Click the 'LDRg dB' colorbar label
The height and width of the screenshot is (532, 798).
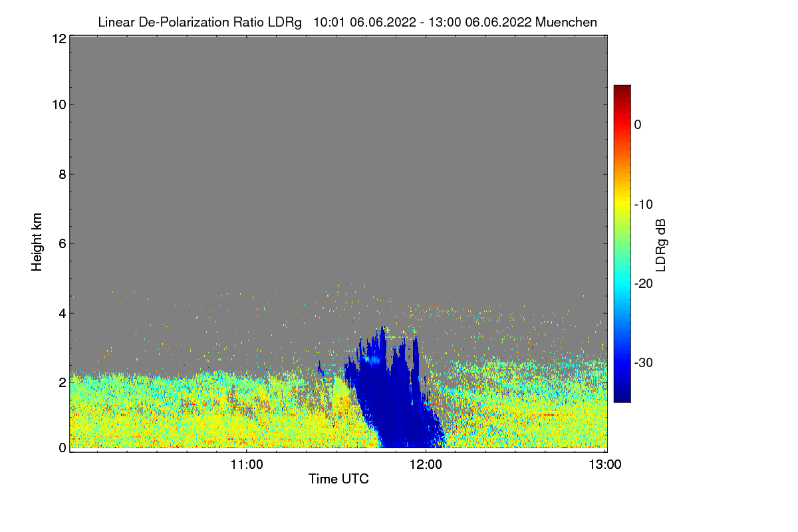click(661, 245)
